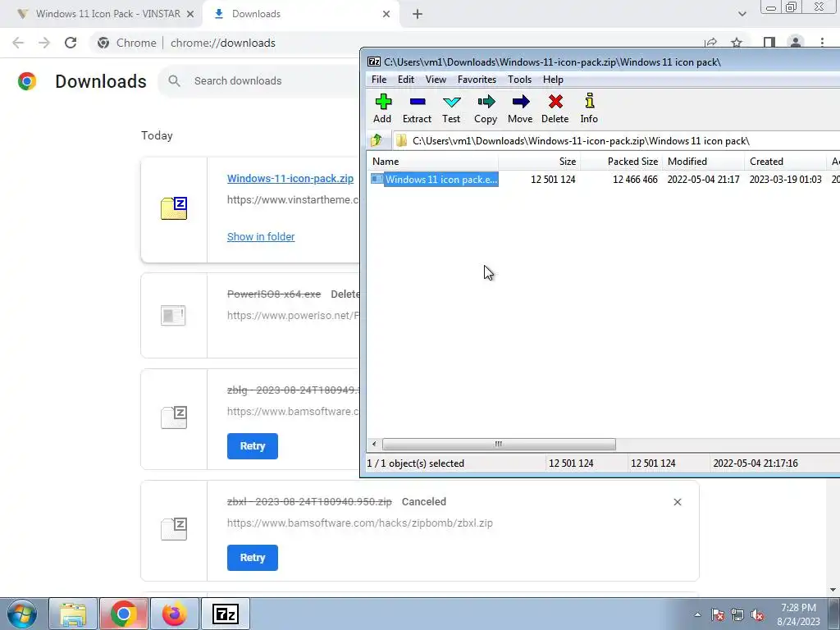This screenshot has width=840, height=630.
Task: Click the horizontal scrollbar thumb in 7-Zip
Action: tap(499, 444)
